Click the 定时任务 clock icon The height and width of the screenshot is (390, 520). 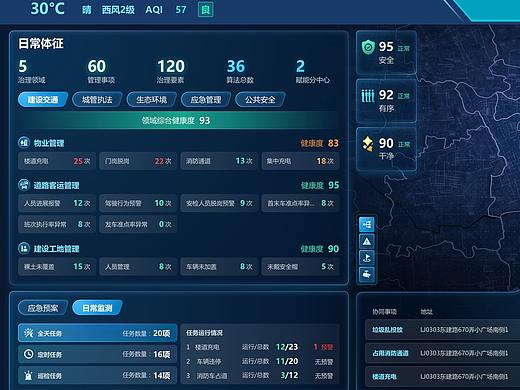point(29,354)
